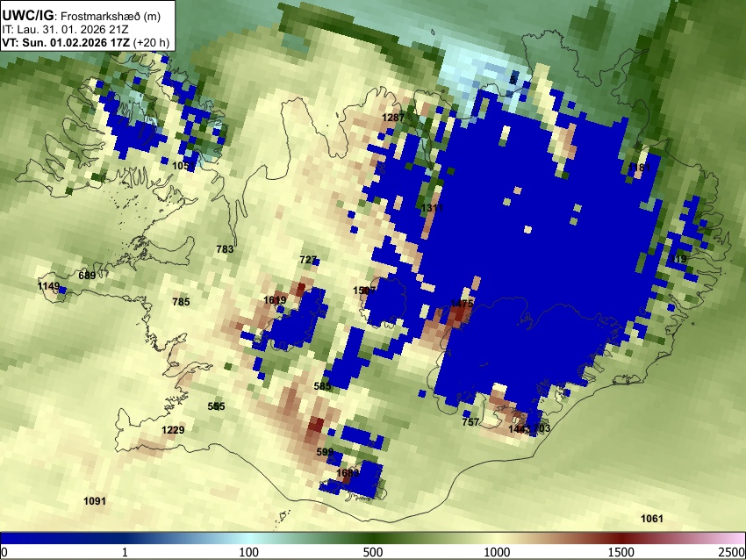Click the map value 703
Viewport: 746px width, 560px height.
click(x=542, y=428)
